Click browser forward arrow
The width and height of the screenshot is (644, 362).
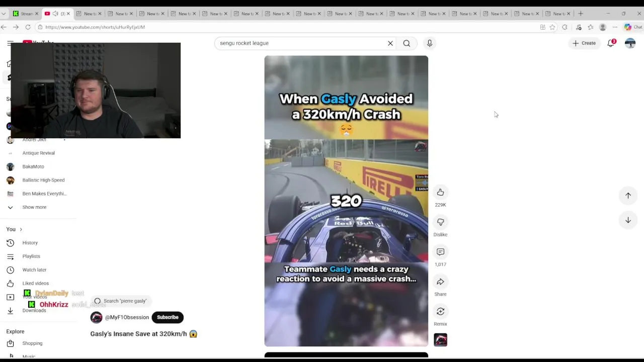pyautogui.click(x=16, y=27)
